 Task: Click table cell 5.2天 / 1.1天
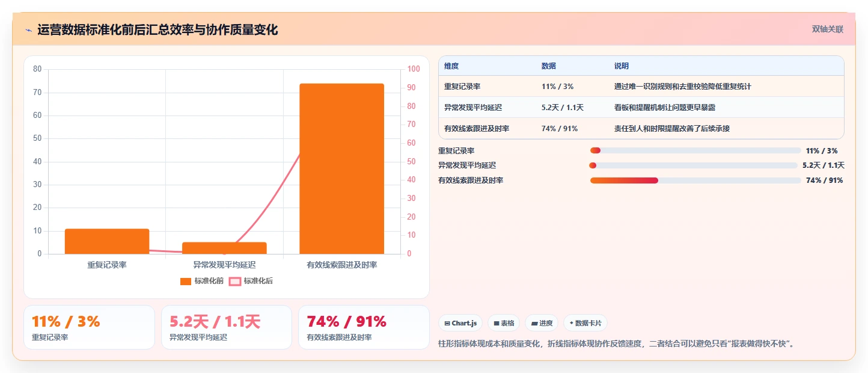tap(563, 108)
